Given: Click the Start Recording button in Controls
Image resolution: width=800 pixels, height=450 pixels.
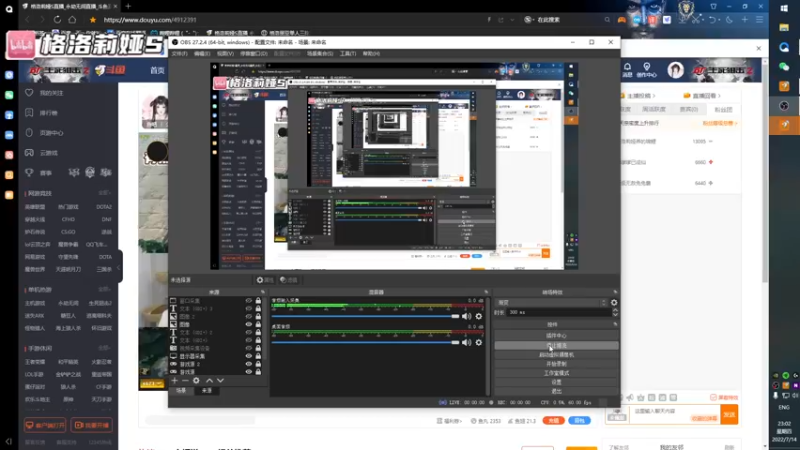Looking at the screenshot, I should click(x=556, y=364).
